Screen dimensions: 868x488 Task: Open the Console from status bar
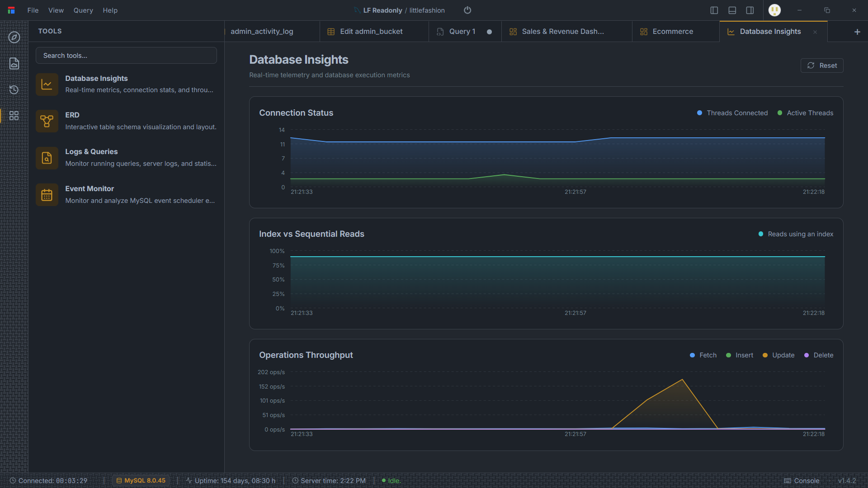pyautogui.click(x=802, y=481)
